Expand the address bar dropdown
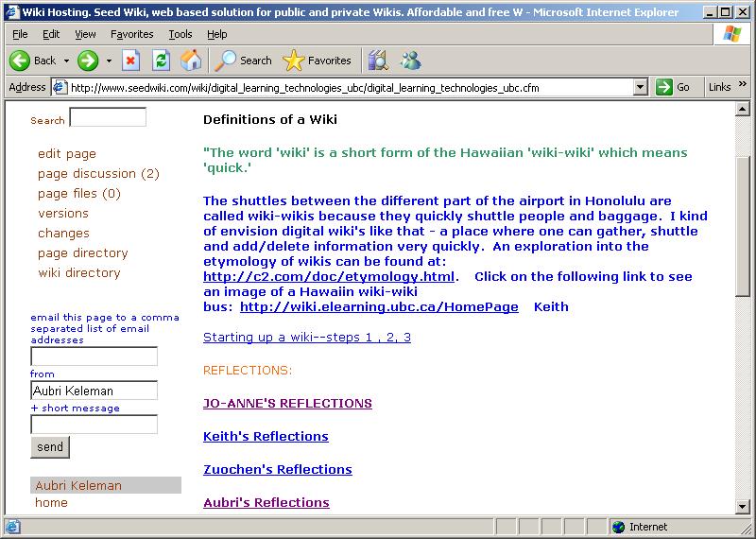 [641, 87]
